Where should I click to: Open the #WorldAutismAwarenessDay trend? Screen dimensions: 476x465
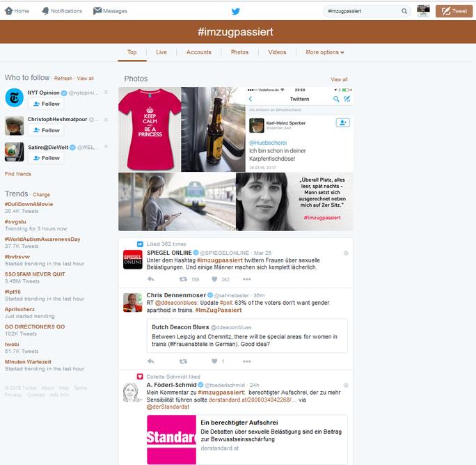42,239
